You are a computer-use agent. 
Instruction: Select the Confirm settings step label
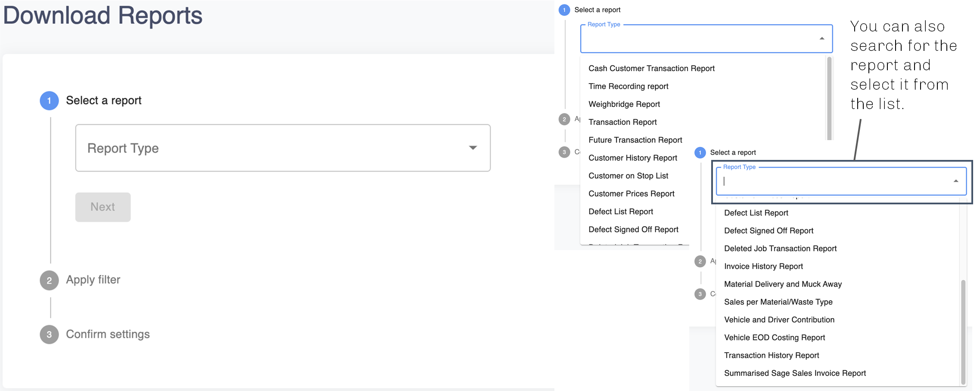coord(108,334)
